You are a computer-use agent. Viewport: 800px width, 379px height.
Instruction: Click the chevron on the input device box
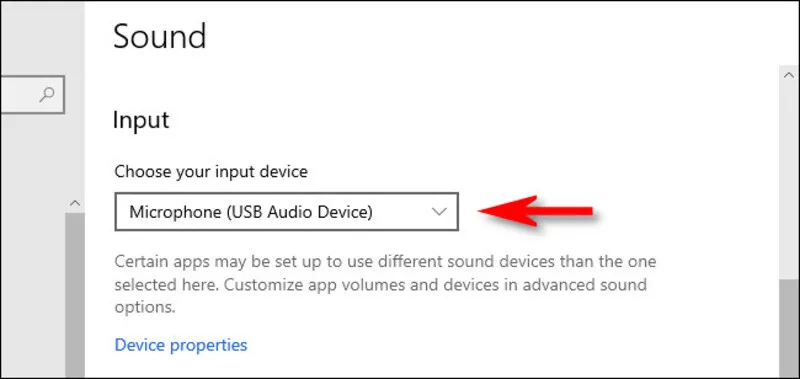(439, 211)
